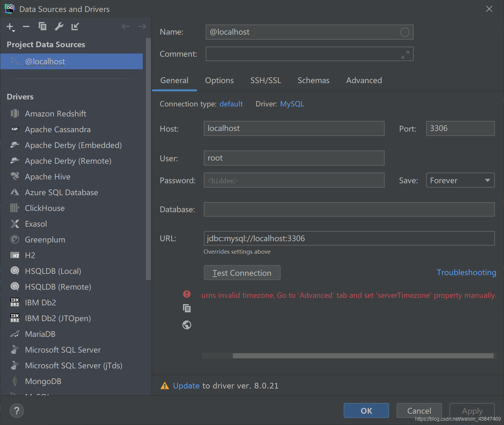Select the MariaDB driver
The width and height of the screenshot is (504, 425).
(72, 334)
